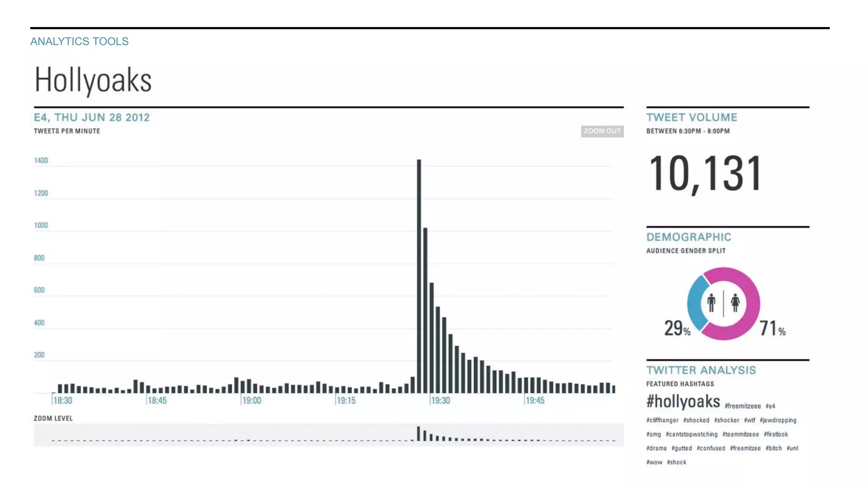Open the #cantstopwatching hashtag

[691, 434]
